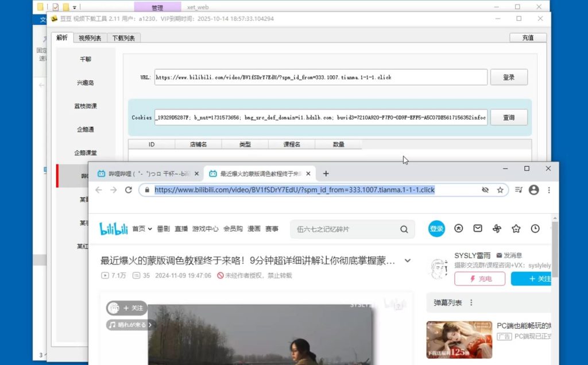Select 兴趣岛 in the platform sidebar
The width and height of the screenshot is (588, 365).
point(86,83)
